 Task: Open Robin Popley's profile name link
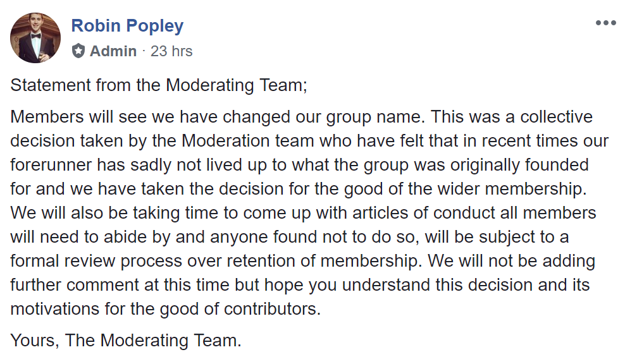pyautogui.click(x=127, y=25)
